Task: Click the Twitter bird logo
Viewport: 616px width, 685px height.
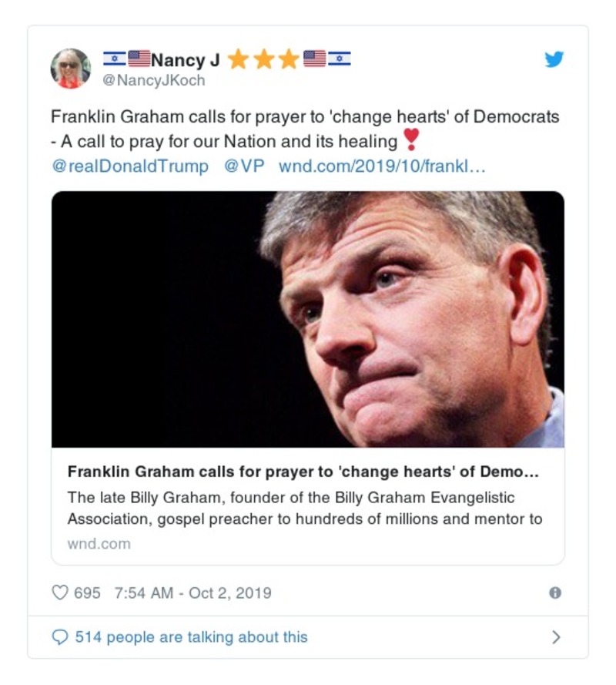Action: coord(554,59)
